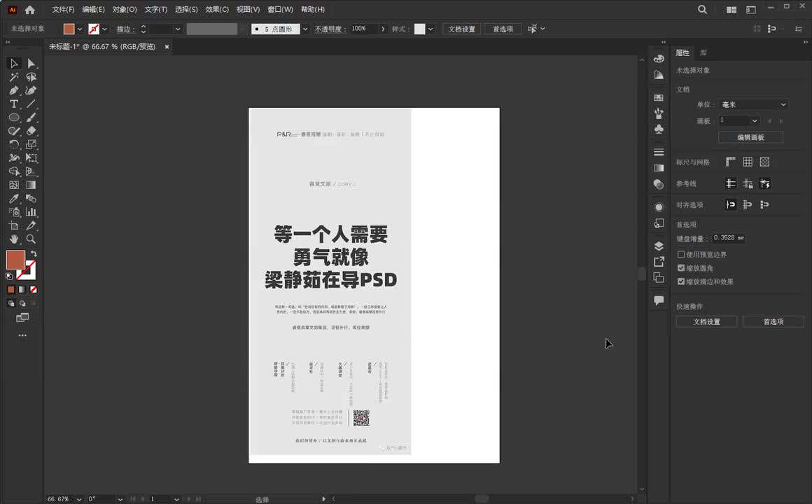Open the 5点圆形 brush dropdown

coord(305,29)
